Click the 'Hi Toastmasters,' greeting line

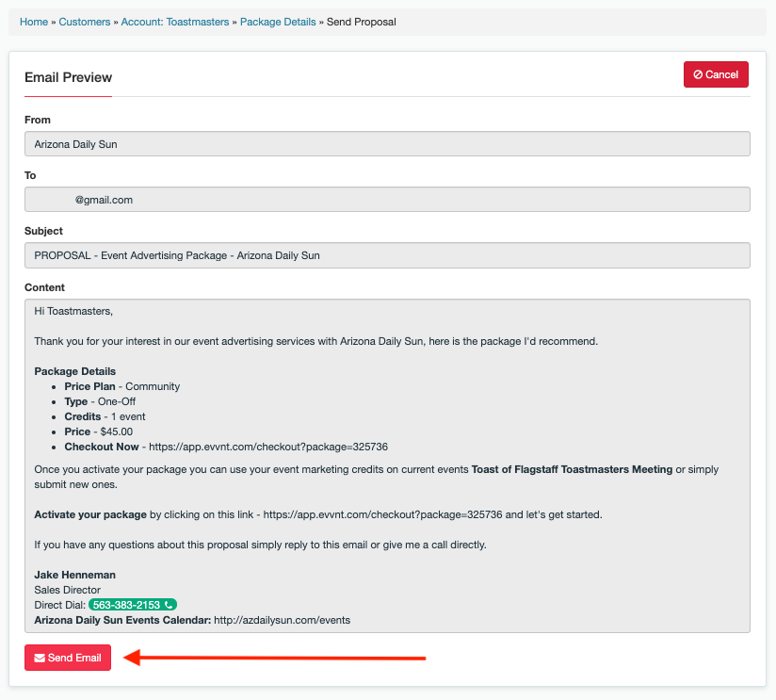pyautogui.click(x=73, y=311)
